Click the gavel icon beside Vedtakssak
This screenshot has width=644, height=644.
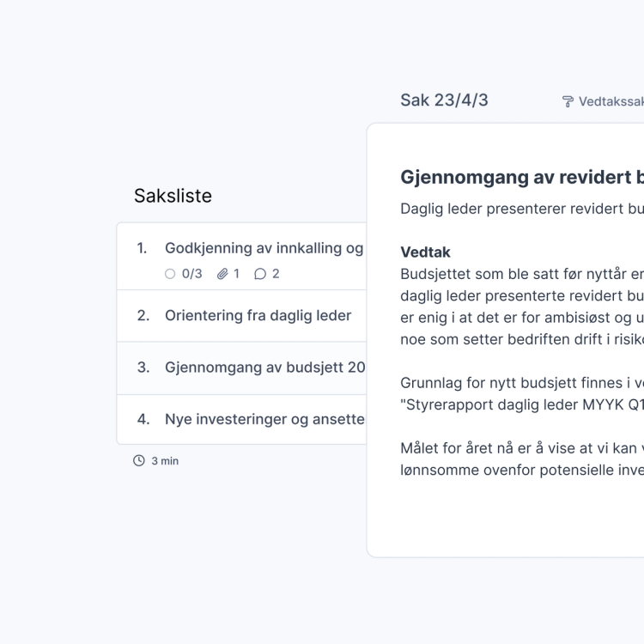[568, 101]
